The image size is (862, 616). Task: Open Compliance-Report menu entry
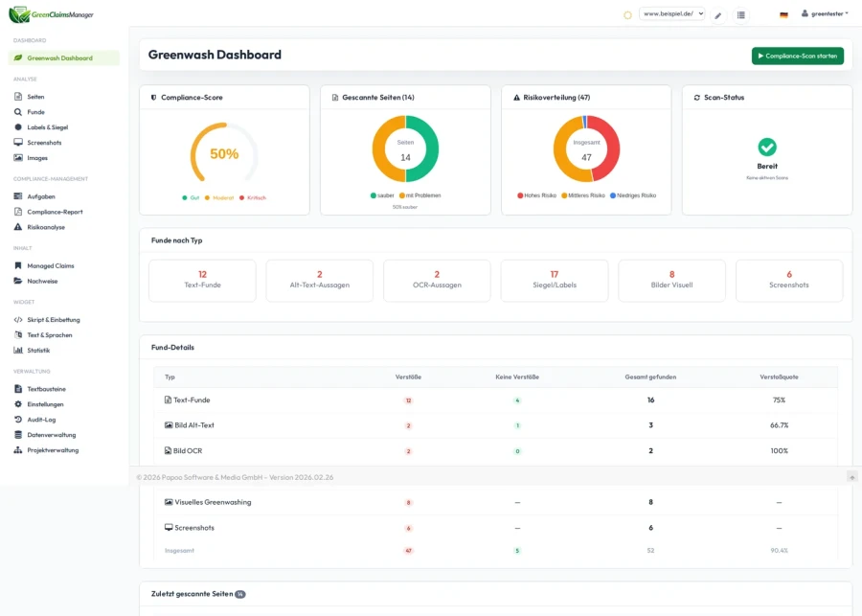click(55, 212)
